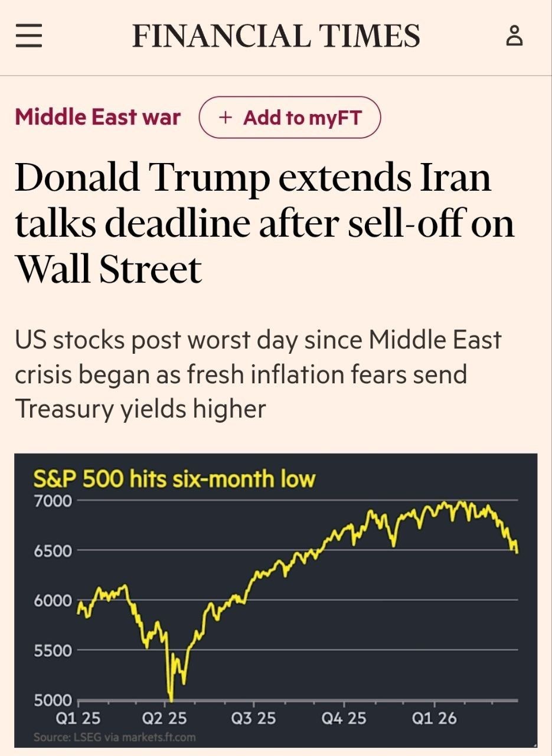
Task: Click the Financial Times masthead logo
Action: click(x=276, y=35)
